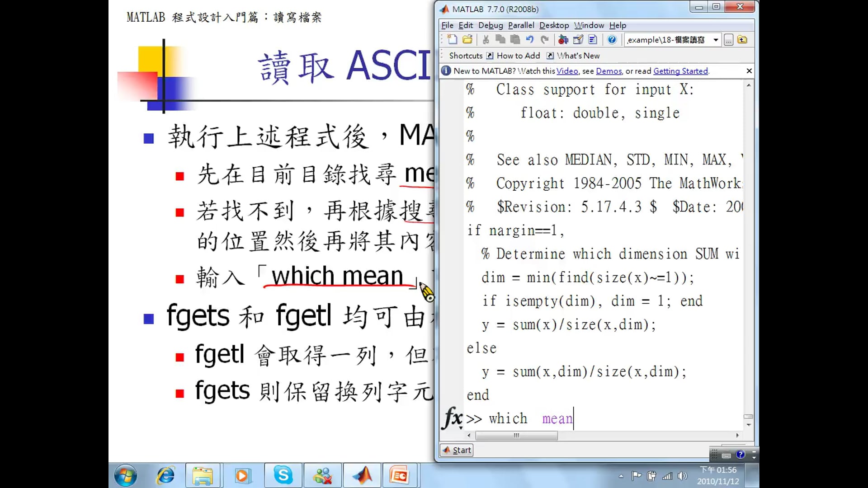Open MATLAB Help with the question mark icon
868x488 pixels.
click(612, 40)
